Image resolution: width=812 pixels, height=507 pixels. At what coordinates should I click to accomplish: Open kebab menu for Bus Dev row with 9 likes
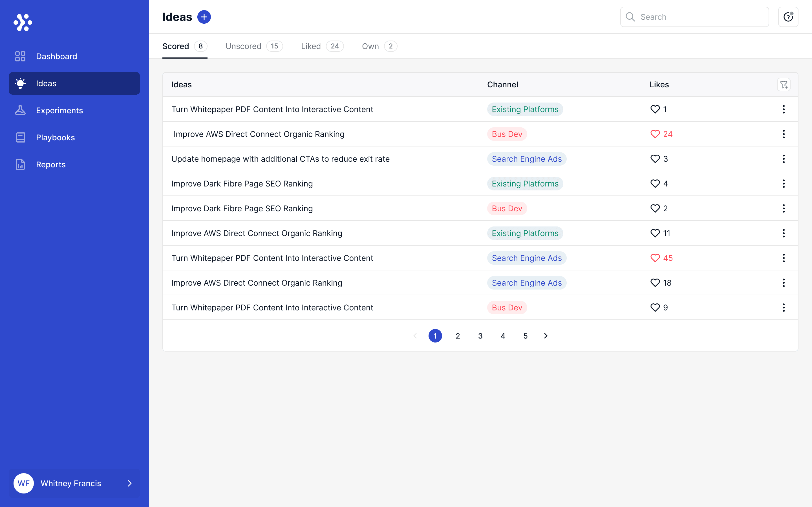[x=784, y=308]
